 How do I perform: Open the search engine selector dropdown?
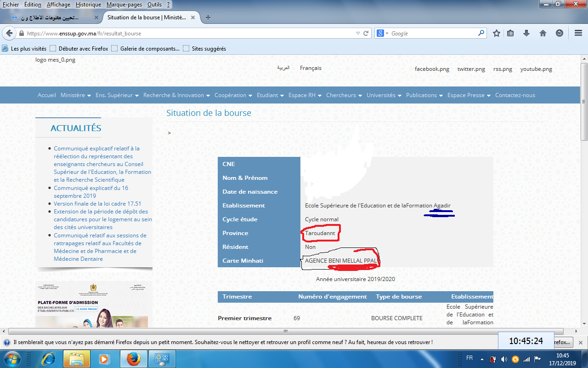(x=383, y=34)
